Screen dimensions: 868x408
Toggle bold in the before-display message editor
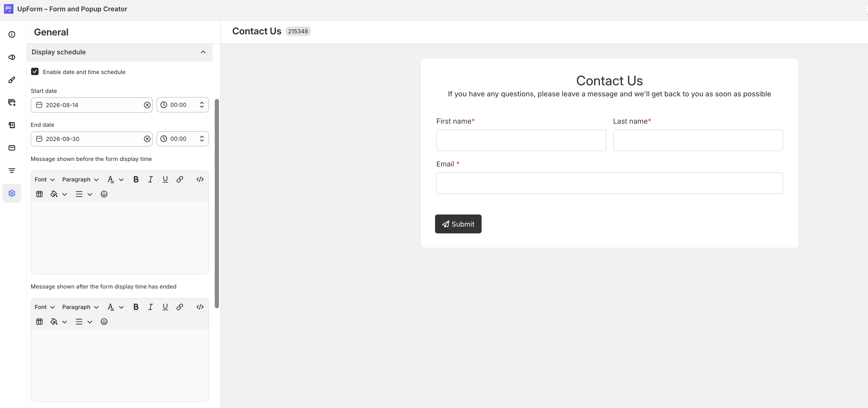[136, 179]
